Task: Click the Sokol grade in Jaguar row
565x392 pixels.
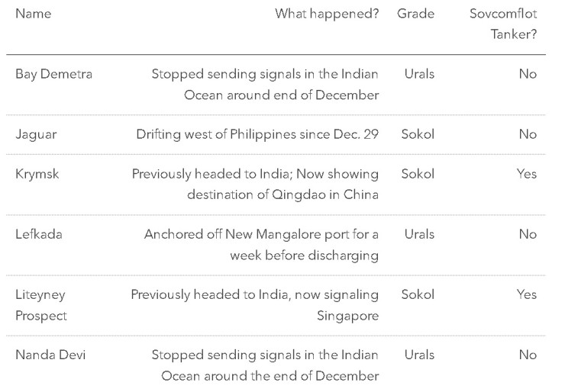Action: point(418,134)
